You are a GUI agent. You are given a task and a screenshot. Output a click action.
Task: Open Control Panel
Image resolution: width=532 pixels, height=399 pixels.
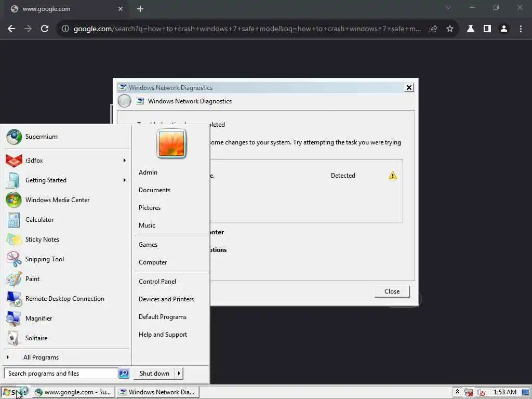[157, 282]
